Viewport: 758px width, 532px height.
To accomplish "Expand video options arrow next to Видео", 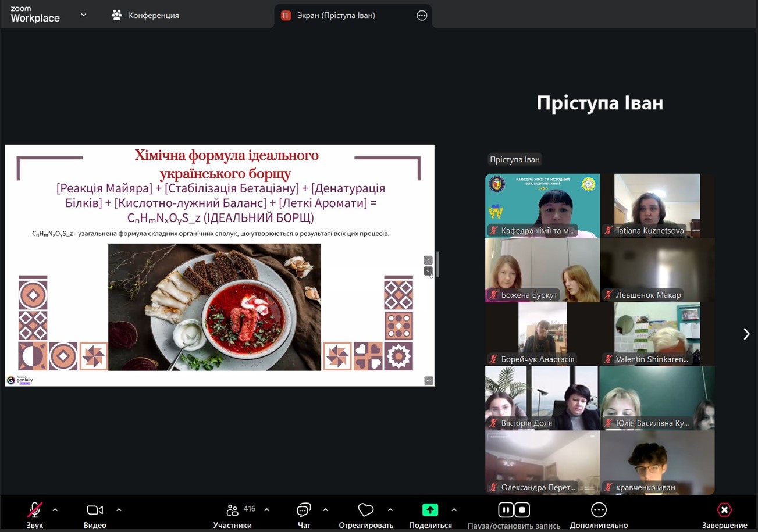I will [x=119, y=510].
